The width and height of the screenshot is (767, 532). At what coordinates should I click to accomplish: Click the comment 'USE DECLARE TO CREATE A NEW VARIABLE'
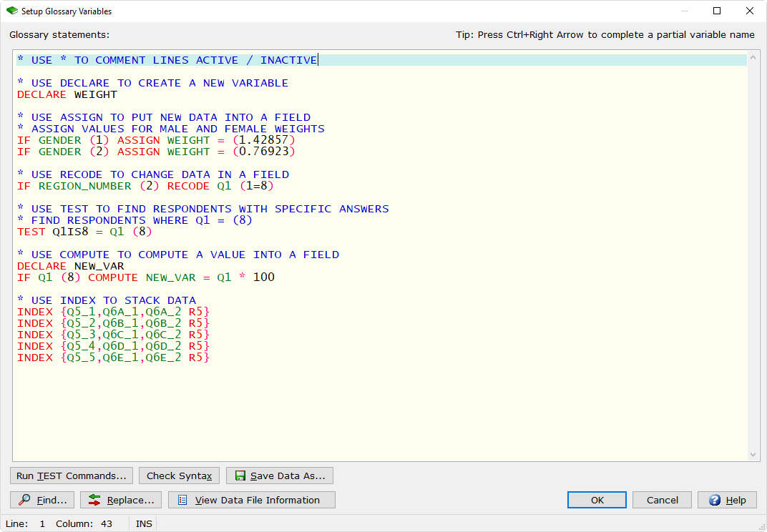pos(152,83)
